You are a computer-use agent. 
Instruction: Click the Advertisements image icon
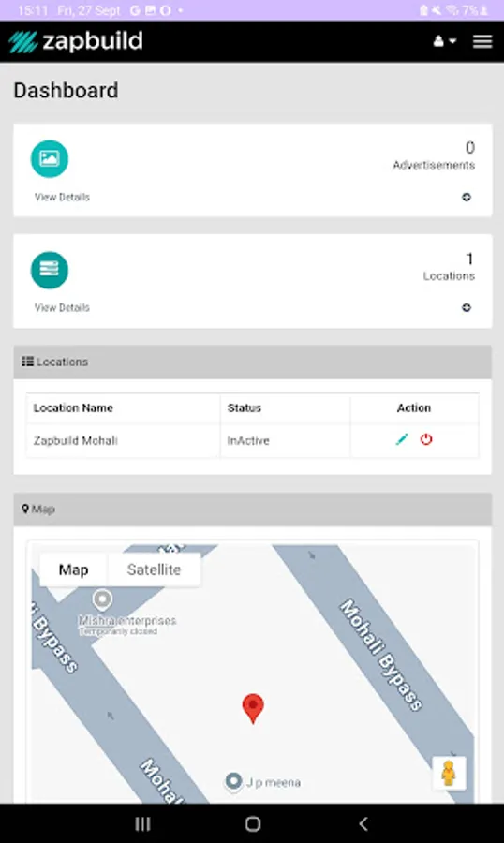(50, 158)
